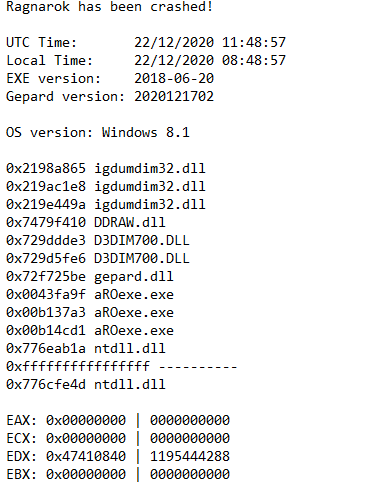This screenshot has width=388, height=494.
Task: Click the ntdll.dll entry at 0x776cfe4d
Action: (86, 384)
